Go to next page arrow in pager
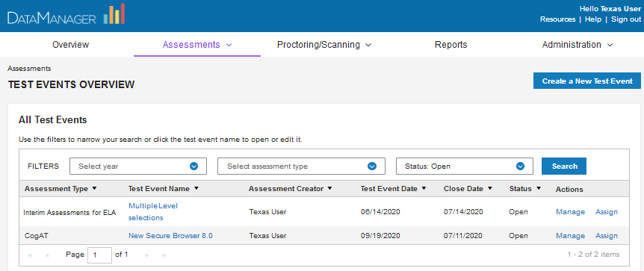Screen dimensions: 644x271 [148, 255]
